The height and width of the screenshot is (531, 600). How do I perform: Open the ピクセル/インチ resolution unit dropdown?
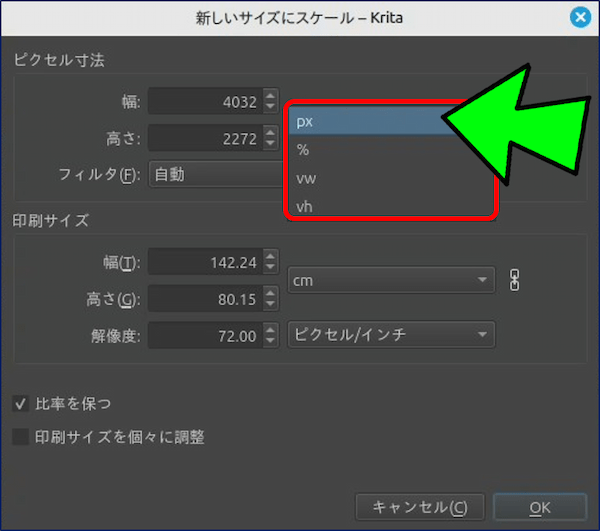click(391, 334)
